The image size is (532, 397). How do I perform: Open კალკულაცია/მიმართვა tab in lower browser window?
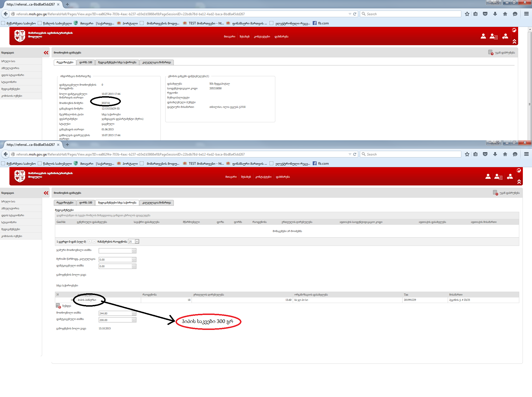coord(157,203)
